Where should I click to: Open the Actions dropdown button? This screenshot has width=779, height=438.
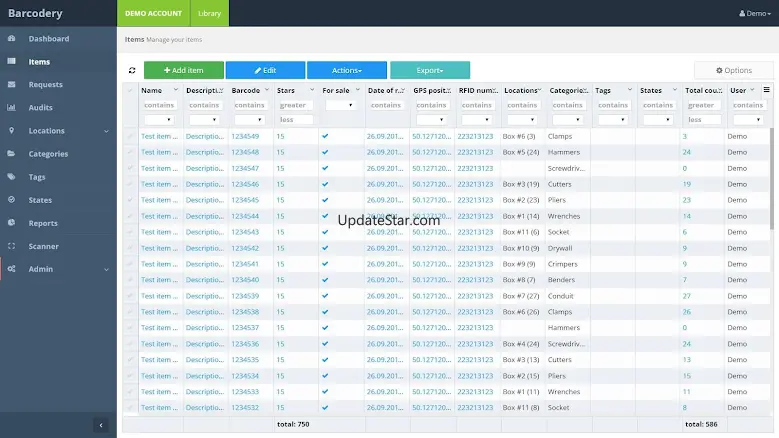tap(347, 70)
